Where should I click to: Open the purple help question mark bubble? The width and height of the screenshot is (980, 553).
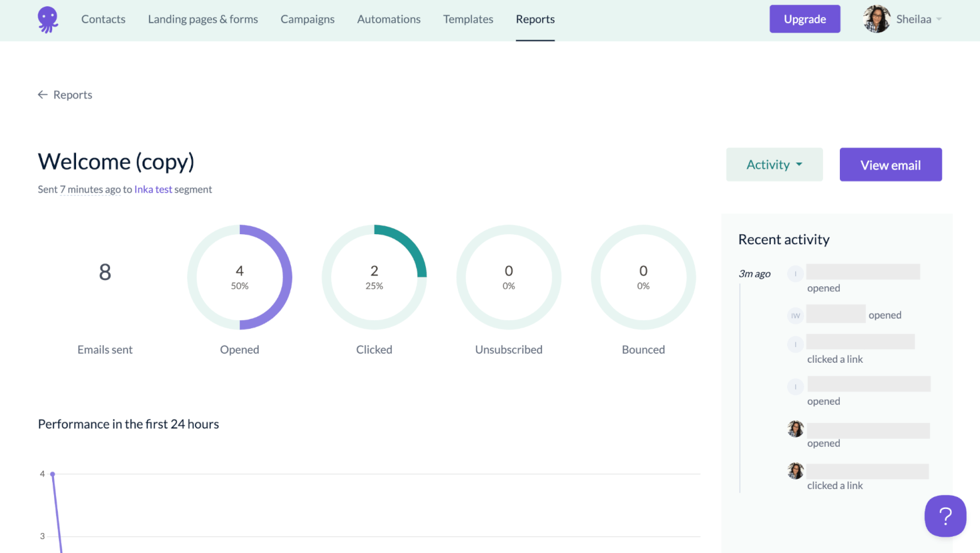click(945, 516)
